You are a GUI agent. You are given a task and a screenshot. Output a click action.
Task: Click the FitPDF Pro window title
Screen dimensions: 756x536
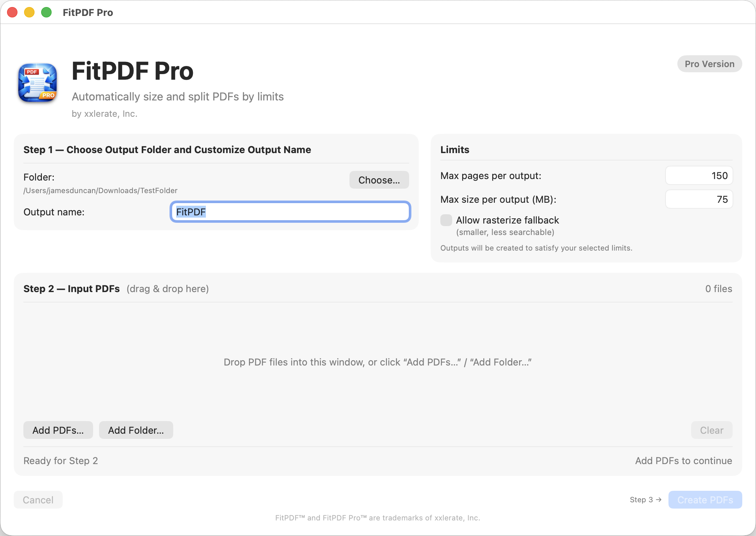pos(88,13)
